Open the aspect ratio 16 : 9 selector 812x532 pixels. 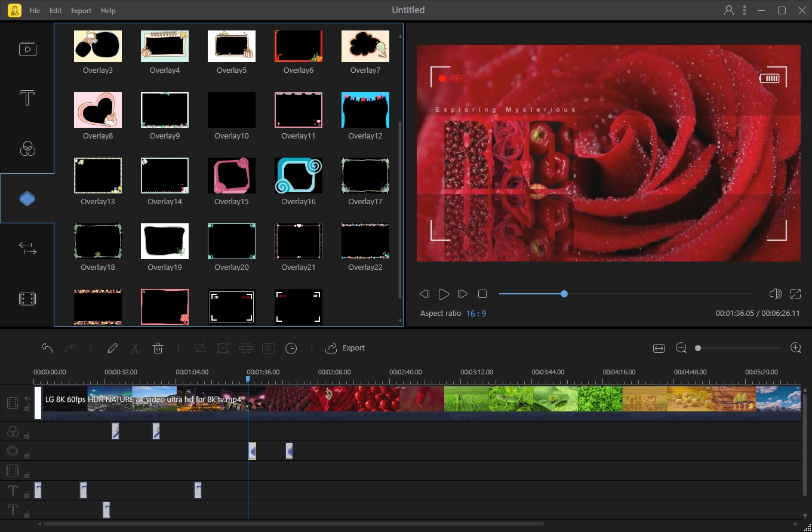[x=476, y=313]
